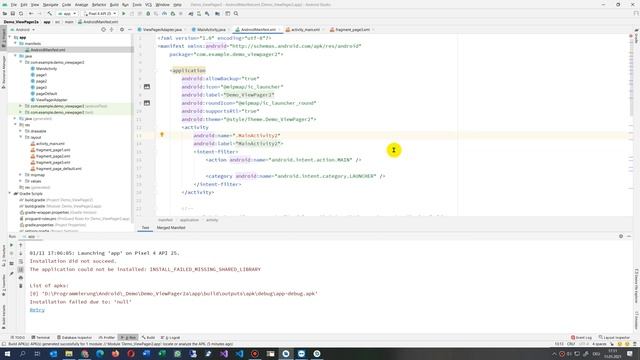The width and height of the screenshot is (640, 360).
Task: Open the File menu
Action: coord(13,4)
